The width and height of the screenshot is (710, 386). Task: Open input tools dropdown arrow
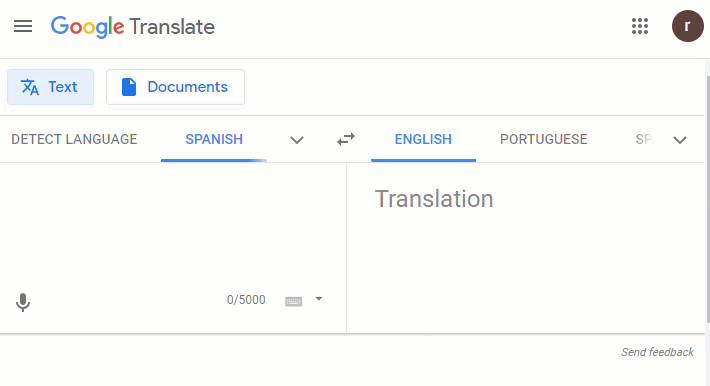click(319, 299)
